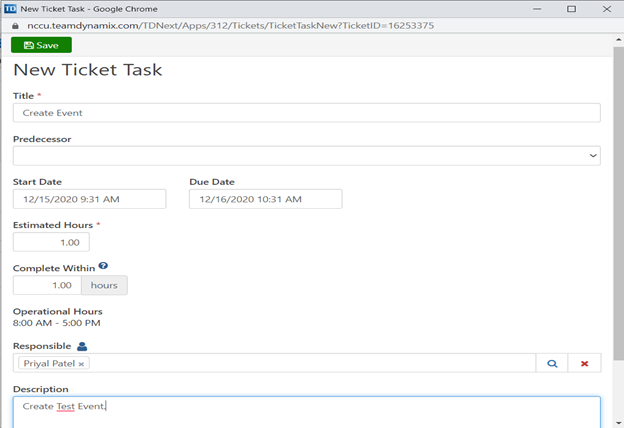Click the vertical scrollbar thumb
The height and width of the screenshot is (428, 624).
[x=618, y=203]
